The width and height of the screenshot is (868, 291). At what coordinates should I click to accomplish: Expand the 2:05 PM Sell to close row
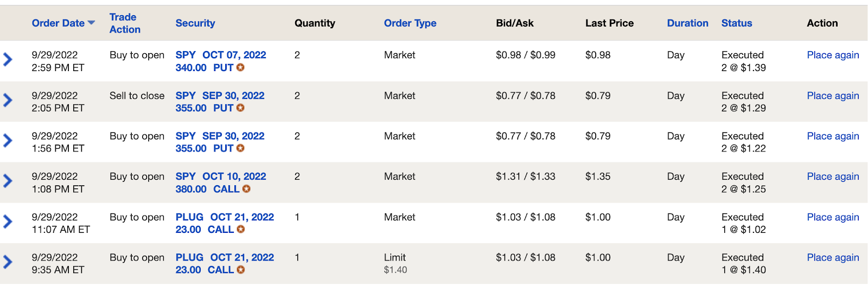[8, 100]
